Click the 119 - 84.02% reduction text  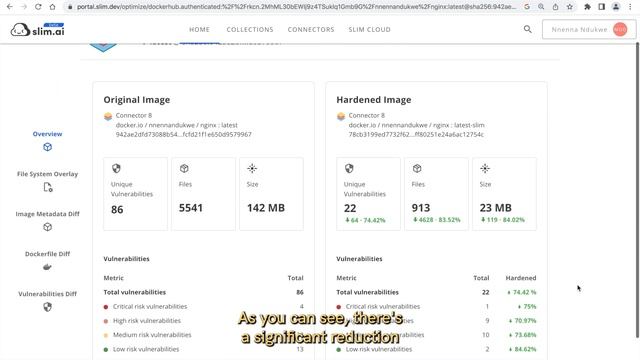(x=503, y=220)
